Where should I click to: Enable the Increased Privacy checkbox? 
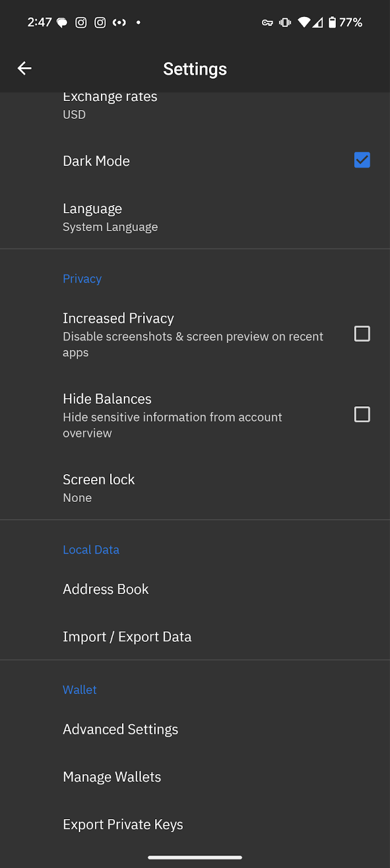(362, 334)
